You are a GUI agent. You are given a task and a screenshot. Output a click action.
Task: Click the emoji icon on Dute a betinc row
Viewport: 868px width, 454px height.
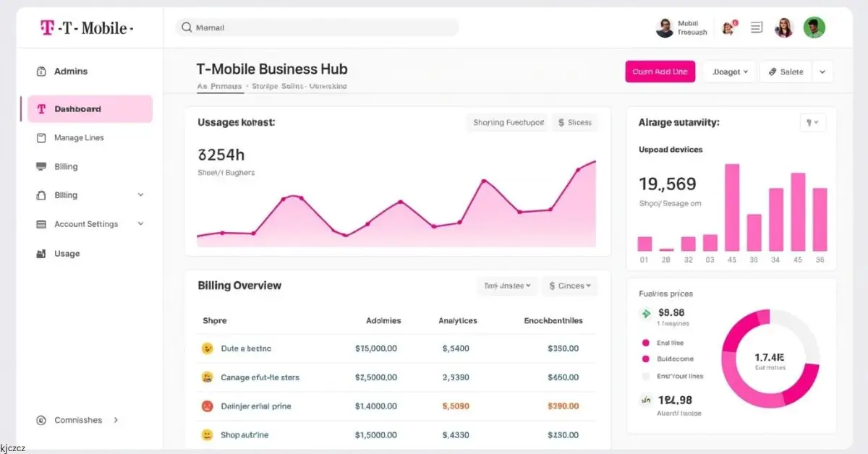(207, 348)
